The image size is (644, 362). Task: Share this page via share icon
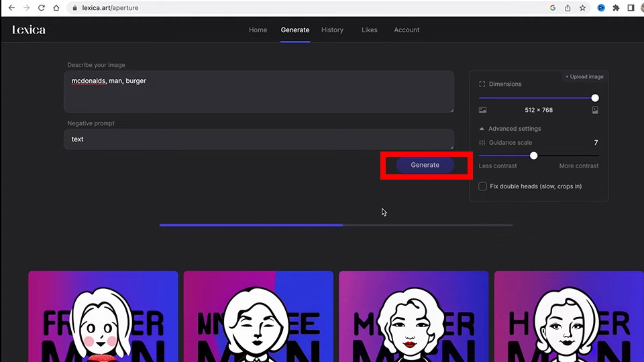click(568, 8)
